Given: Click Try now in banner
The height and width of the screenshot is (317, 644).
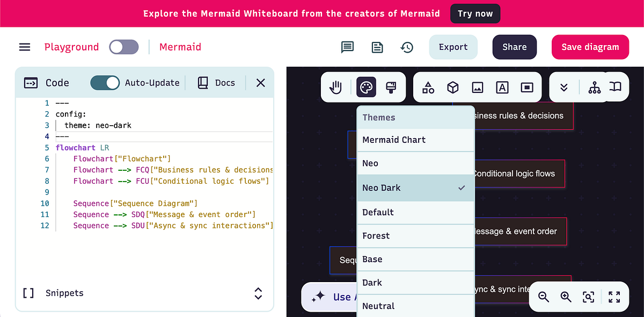Looking at the screenshot, I should click(x=475, y=14).
